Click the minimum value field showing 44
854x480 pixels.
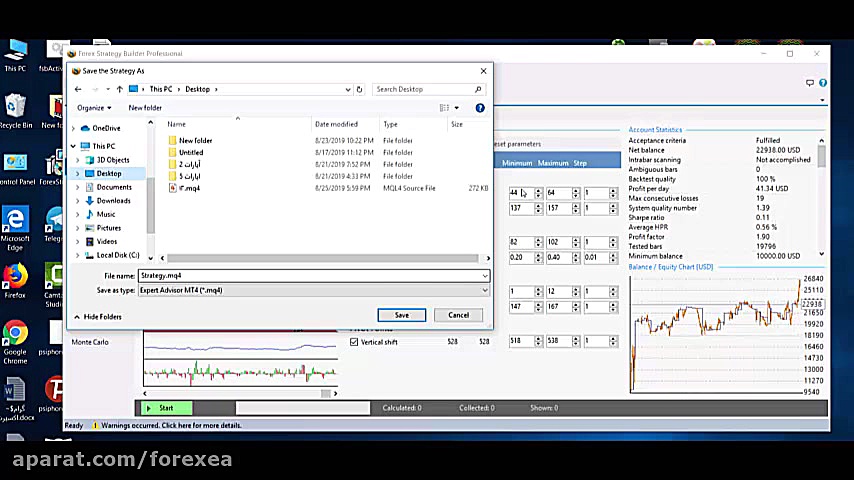[x=521, y=193]
